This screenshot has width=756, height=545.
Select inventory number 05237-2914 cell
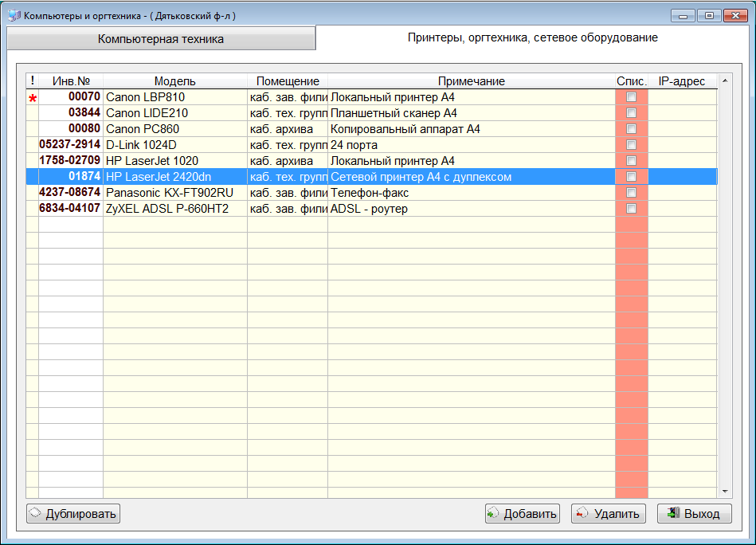[71, 145]
